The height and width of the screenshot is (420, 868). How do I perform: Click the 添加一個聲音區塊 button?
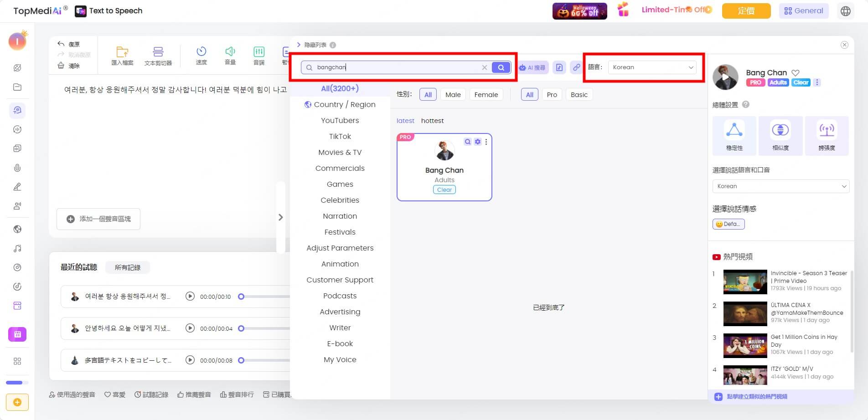point(98,219)
